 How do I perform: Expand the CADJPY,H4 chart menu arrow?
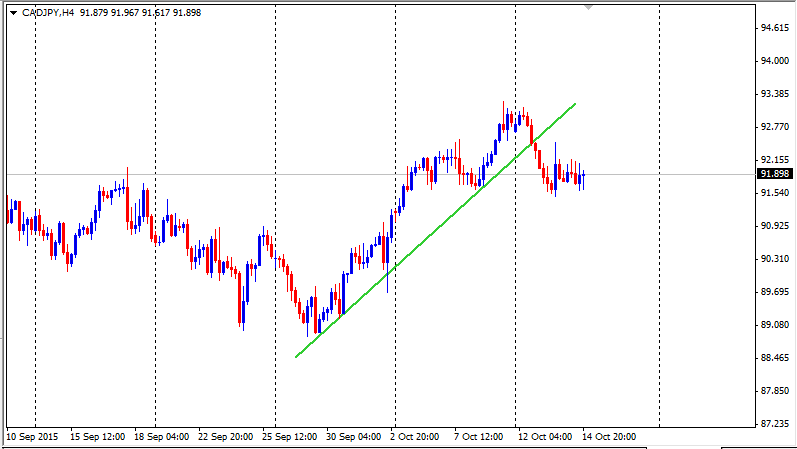click(x=14, y=13)
